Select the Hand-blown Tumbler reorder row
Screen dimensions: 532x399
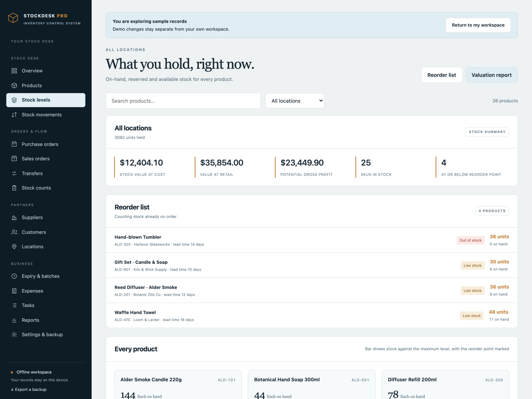point(312,240)
